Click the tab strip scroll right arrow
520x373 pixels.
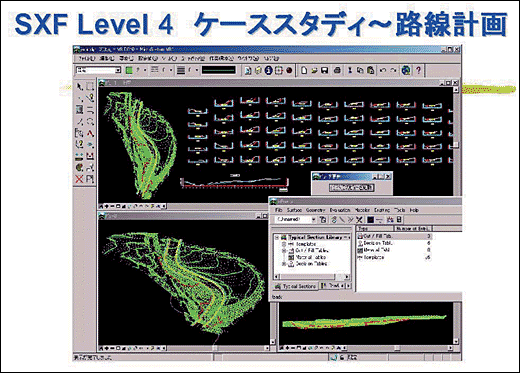349,286
